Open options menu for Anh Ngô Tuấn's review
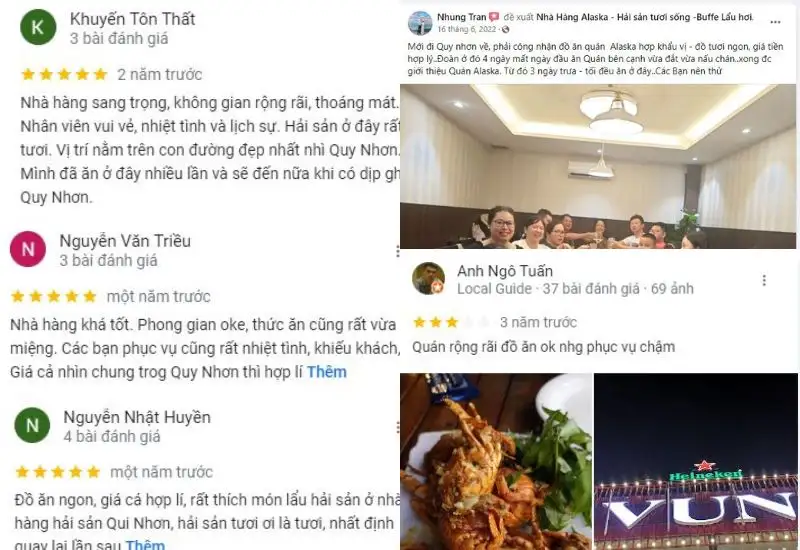The width and height of the screenshot is (800, 550). point(764,280)
